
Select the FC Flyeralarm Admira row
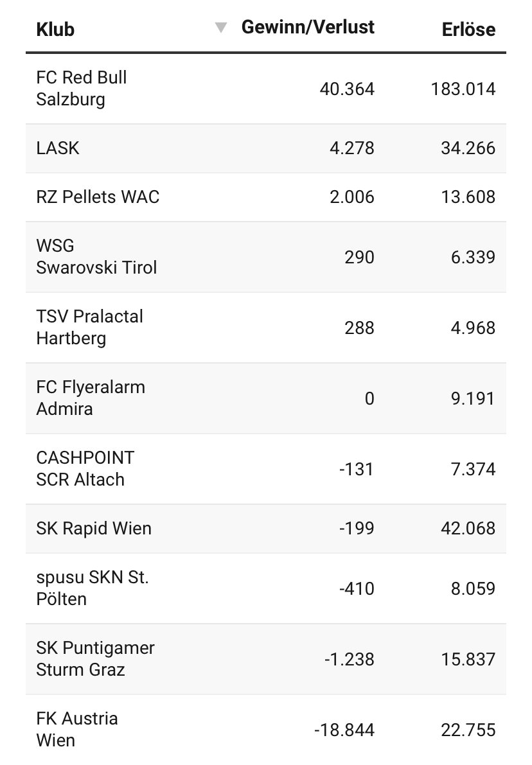tap(266, 398)
